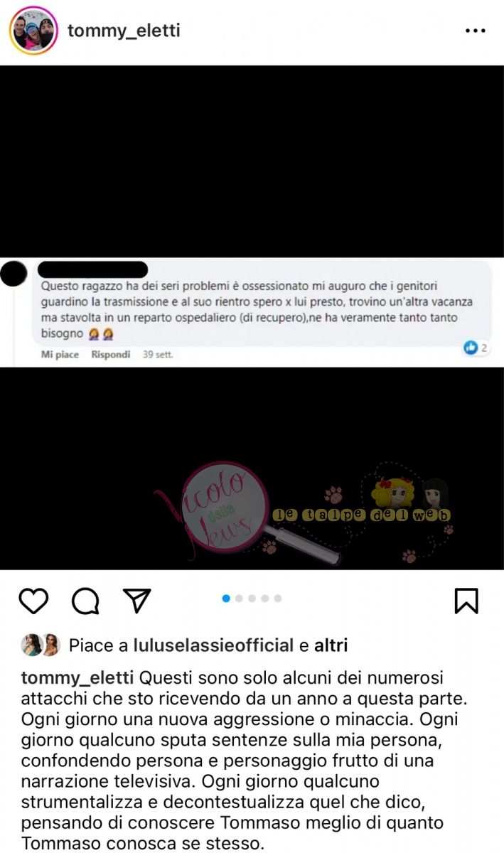Open comments via the speech bubble icon
504x853 pixels.
[x=85, y=601]
